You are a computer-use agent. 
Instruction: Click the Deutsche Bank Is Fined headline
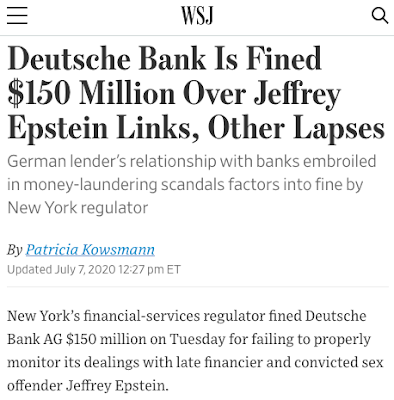196,93
